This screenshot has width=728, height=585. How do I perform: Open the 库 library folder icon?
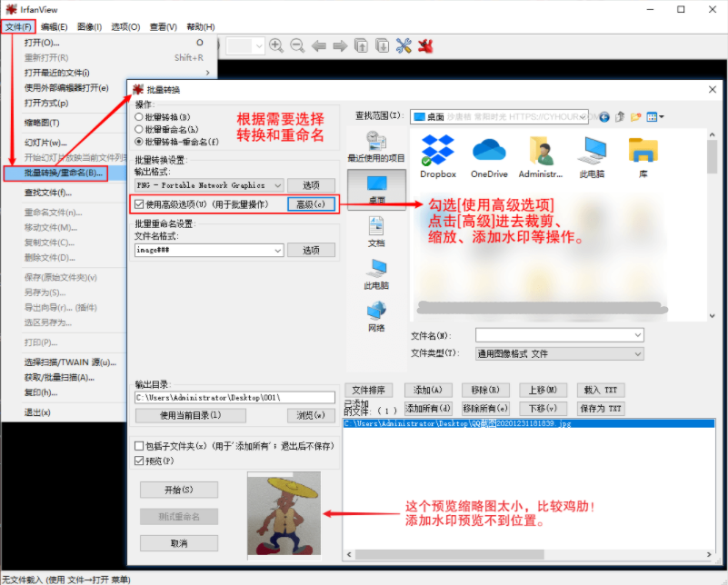[643, 156]
